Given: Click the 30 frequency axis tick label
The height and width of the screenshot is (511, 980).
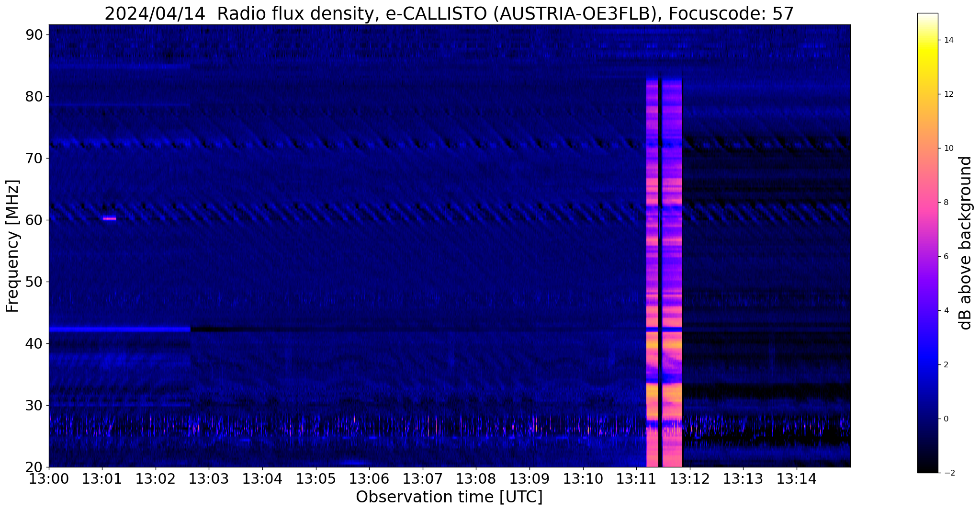Looking at the screenshot, I should pyautogui.click(x=34, y=405).
